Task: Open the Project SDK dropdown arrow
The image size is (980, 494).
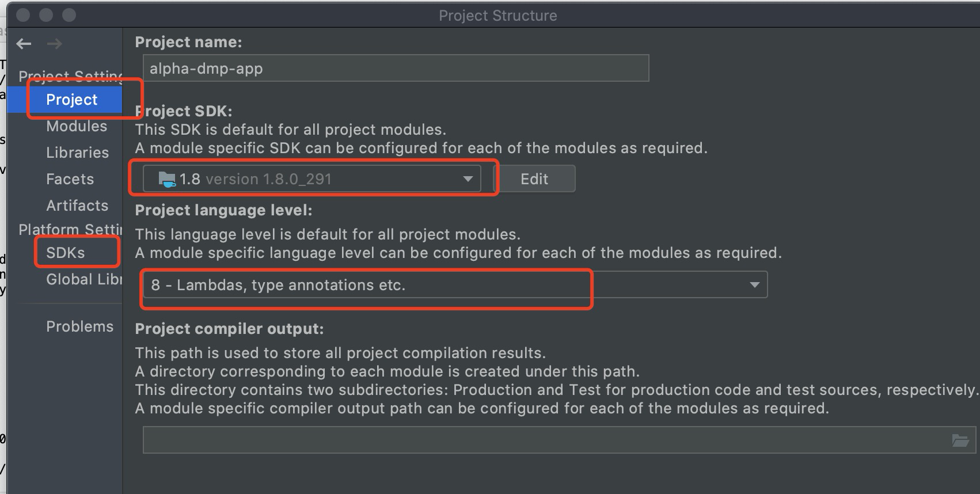Action: click(x=468, y=179)
